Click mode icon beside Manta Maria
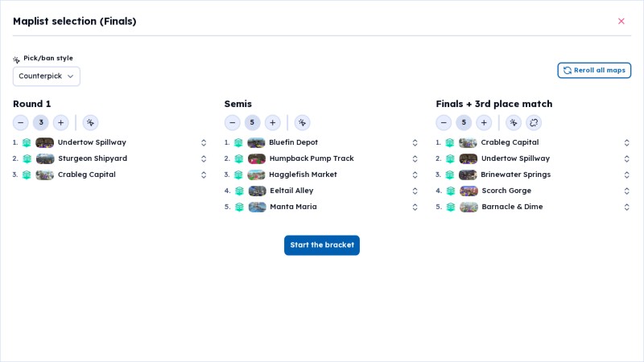Viewport: 644px width, 362px height. click(239, 207)
